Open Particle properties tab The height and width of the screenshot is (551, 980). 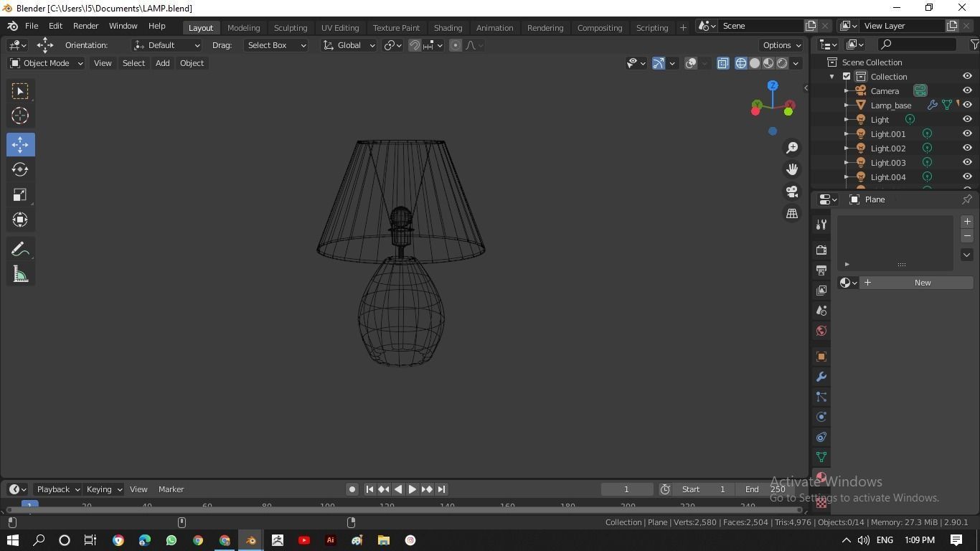821,397
